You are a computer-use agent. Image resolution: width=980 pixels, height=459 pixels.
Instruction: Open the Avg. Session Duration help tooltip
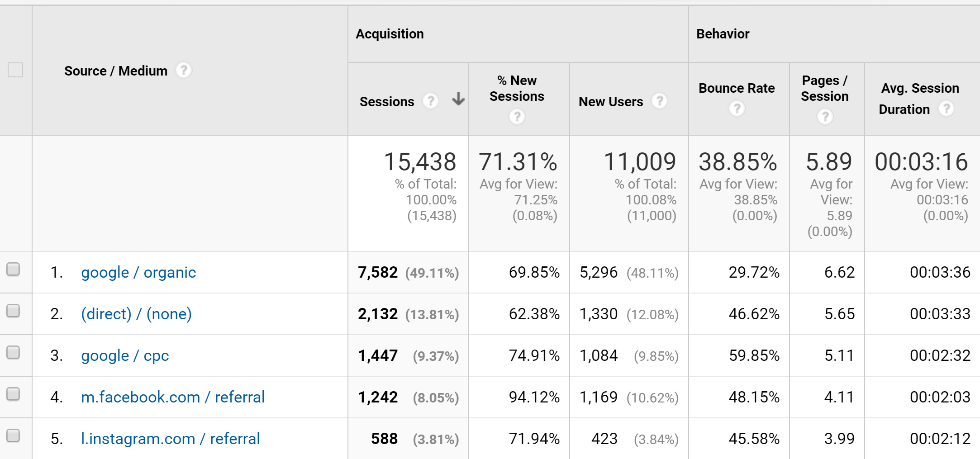click(946, 109)
